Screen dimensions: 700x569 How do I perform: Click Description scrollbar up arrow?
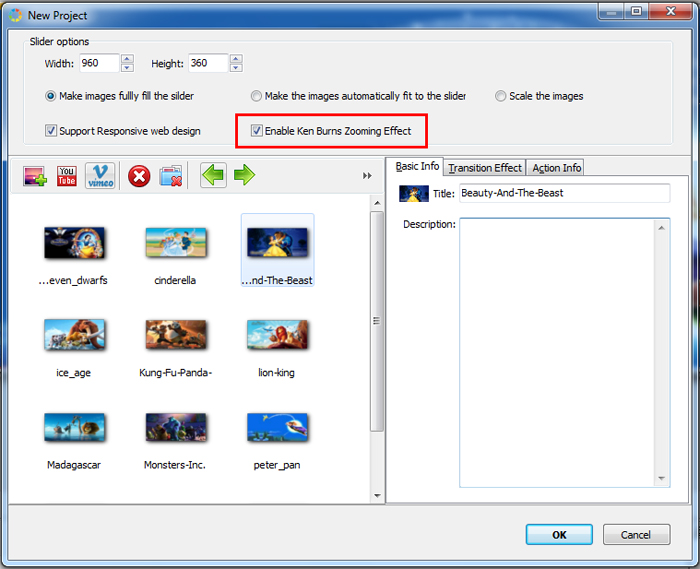pyautogui.click(x=662, y=228)
